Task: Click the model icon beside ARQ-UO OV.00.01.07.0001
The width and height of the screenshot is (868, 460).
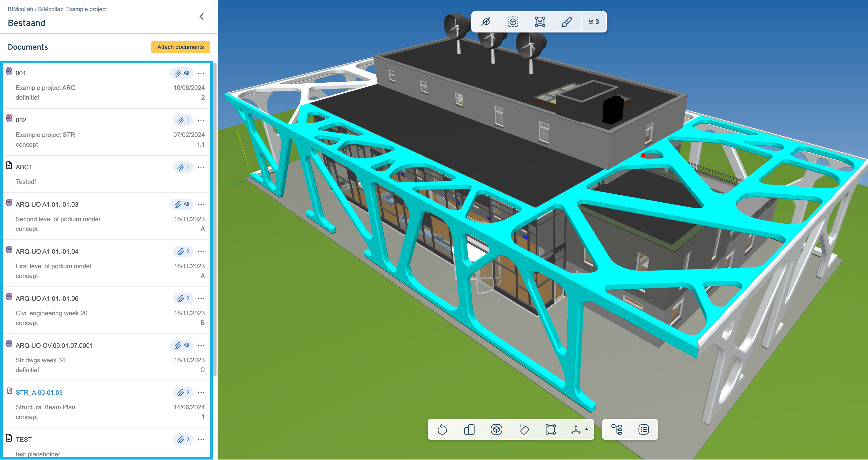Action: (x=9, y=343)
